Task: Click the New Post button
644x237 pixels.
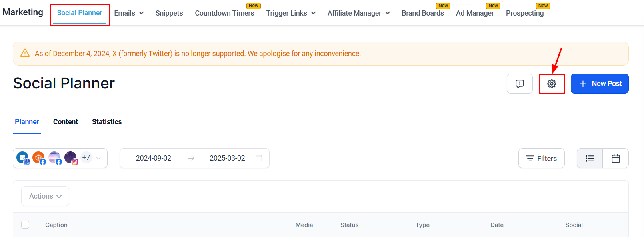Action: (x=600, y=84)
